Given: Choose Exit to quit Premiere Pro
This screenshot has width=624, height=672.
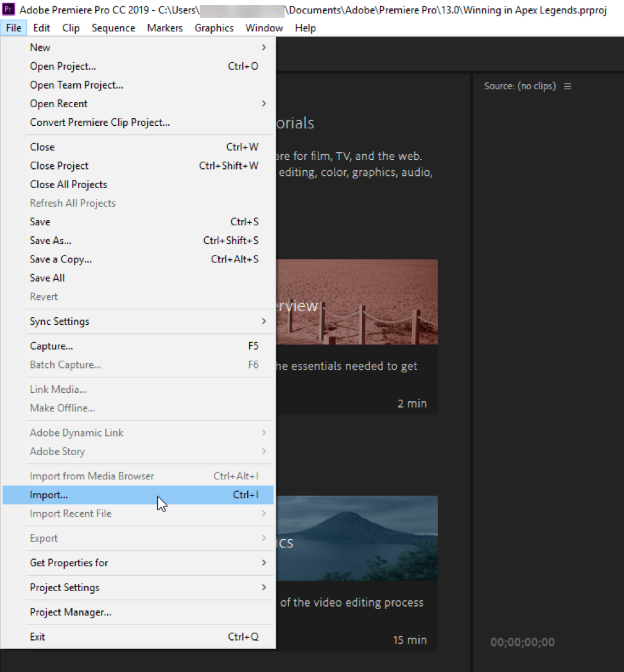Looking at the screenshot, I should 37,637.
